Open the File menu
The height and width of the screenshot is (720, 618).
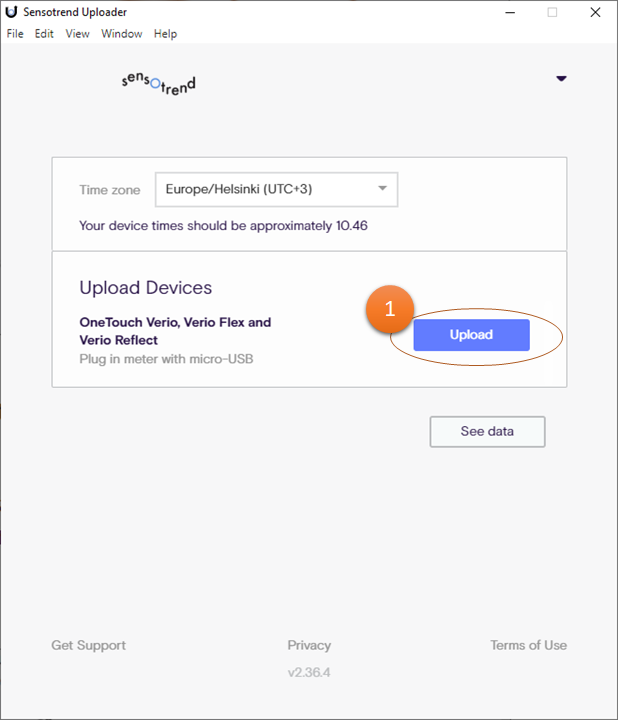point(15,34)
